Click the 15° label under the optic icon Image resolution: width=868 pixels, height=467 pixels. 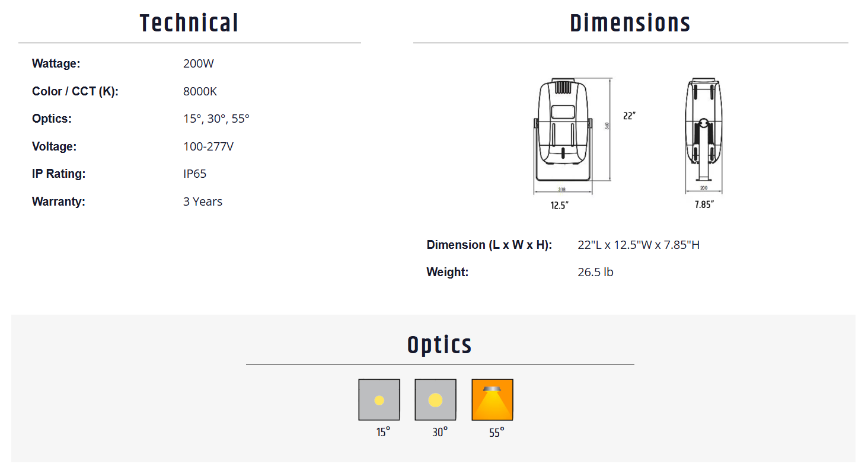(x=383, y=432)
